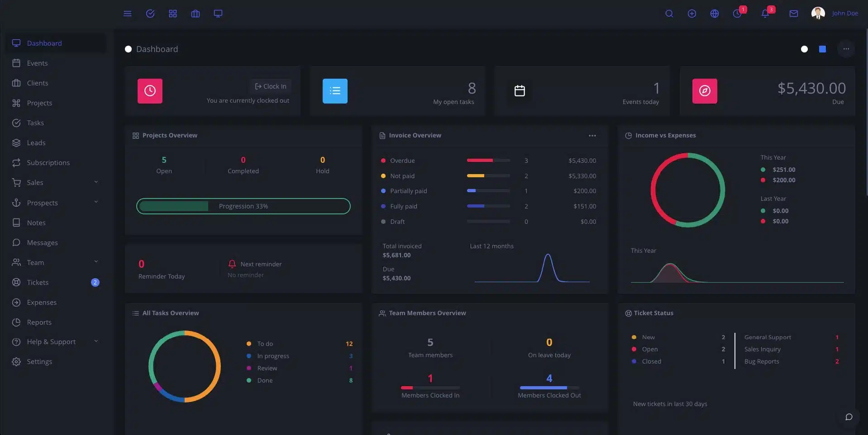The width and height of the screenshot is (868, 435).
Task: Click the General Support ticket entry
Action: click(768, 337)
